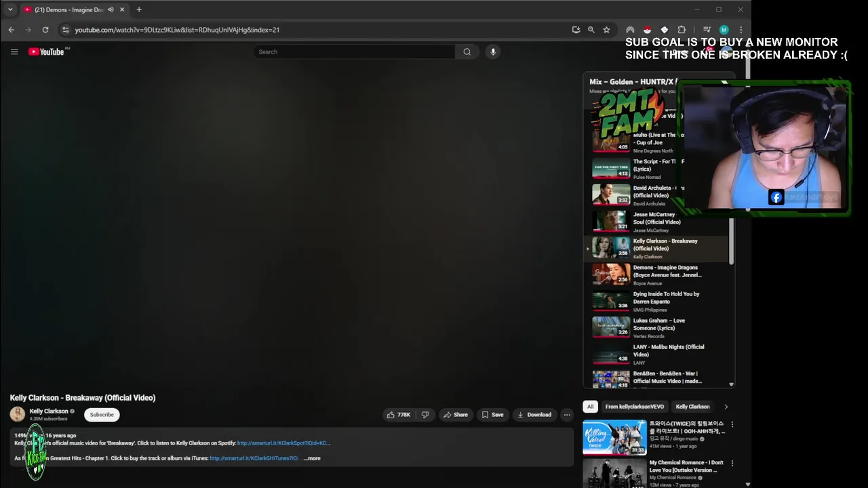Open options for My Chemical Romance video
The width and height of the screenshot is (868, 488).
(732, 464)
